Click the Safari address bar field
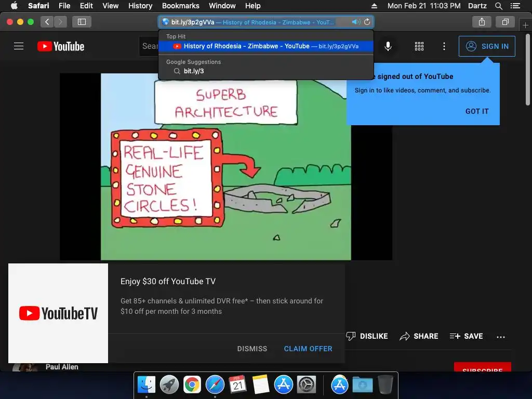The height and width of the screenshot is (399, 532). 266,22
